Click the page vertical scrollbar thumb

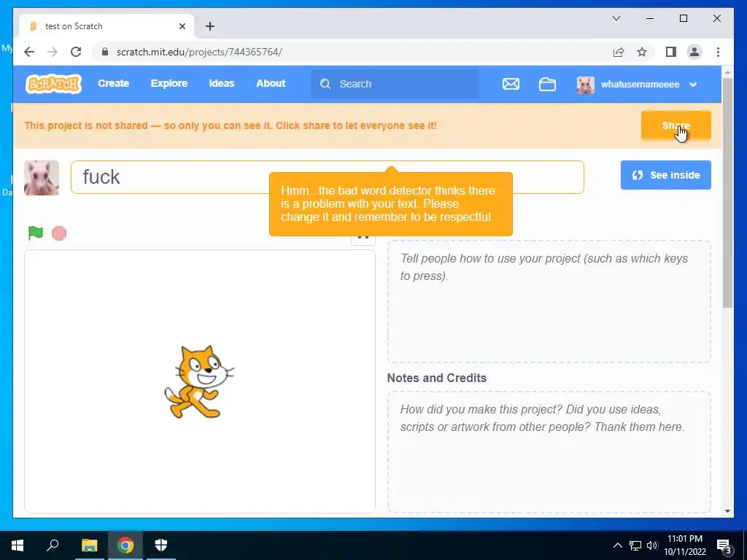pos(727,192)
